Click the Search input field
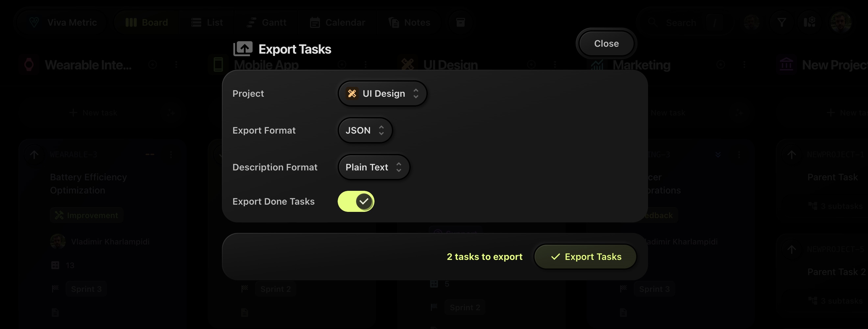 (682, 22)
